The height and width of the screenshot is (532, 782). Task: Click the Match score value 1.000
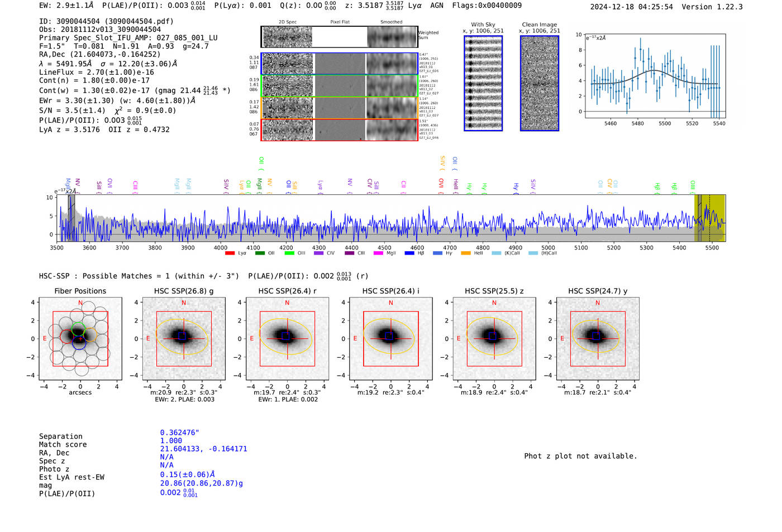(x=171, y=441)
